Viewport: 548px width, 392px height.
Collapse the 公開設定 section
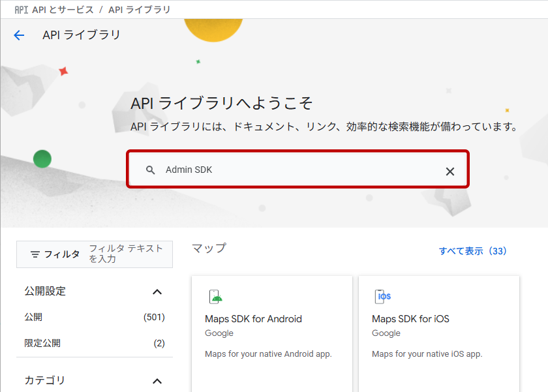click(157, 292)
